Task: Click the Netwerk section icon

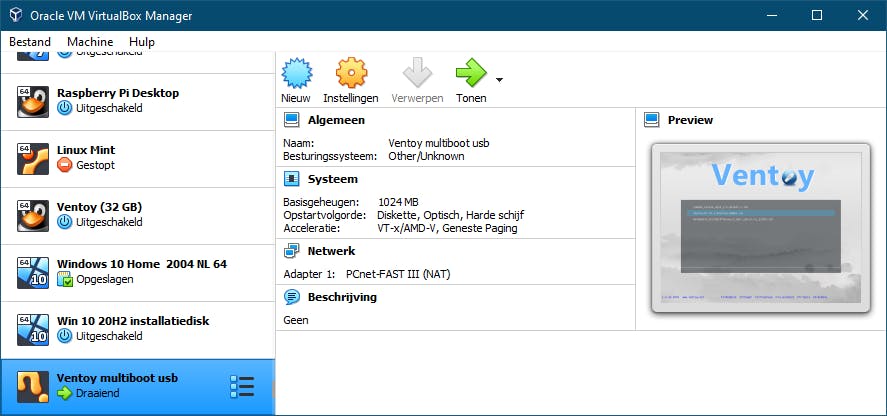Action: click(291, 251)
